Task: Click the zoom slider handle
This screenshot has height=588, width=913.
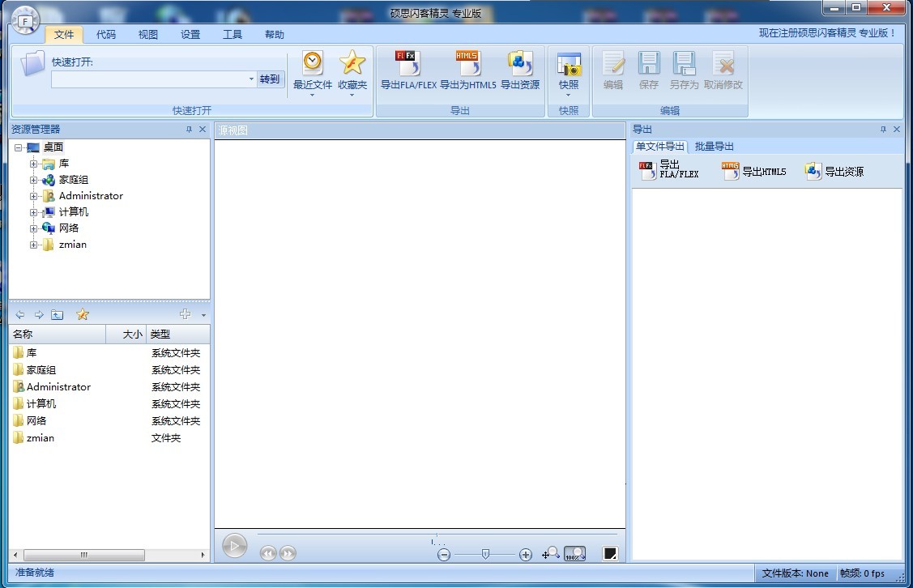Action: pyautogui.click(x=485, y=554)
